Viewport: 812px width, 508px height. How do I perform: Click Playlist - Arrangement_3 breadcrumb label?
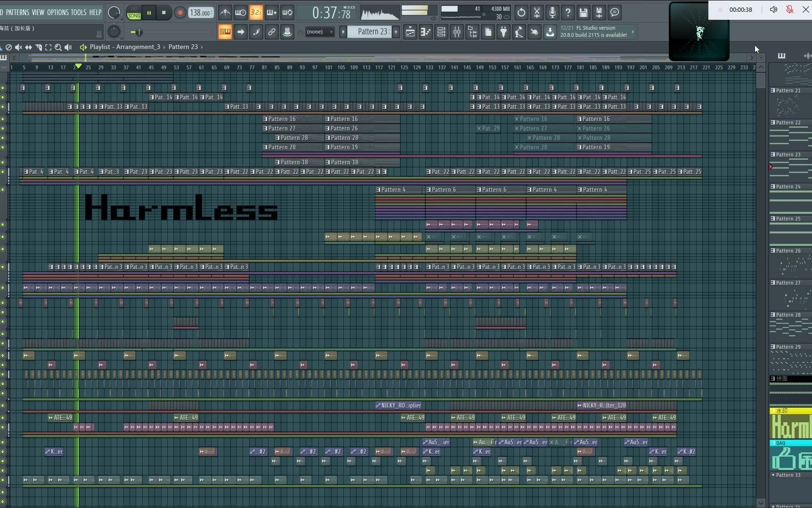[x=125, y=47]
